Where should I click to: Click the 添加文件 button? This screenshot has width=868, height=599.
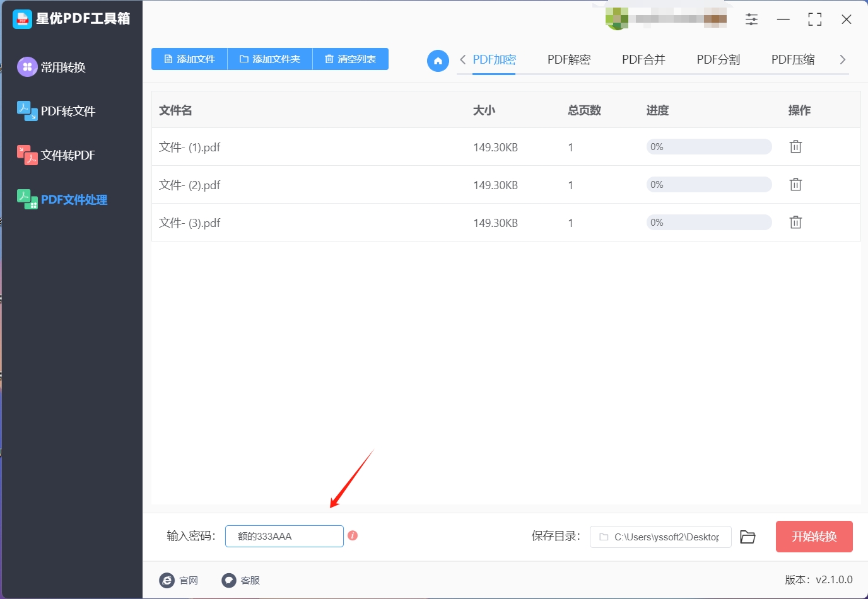(189, 59)
